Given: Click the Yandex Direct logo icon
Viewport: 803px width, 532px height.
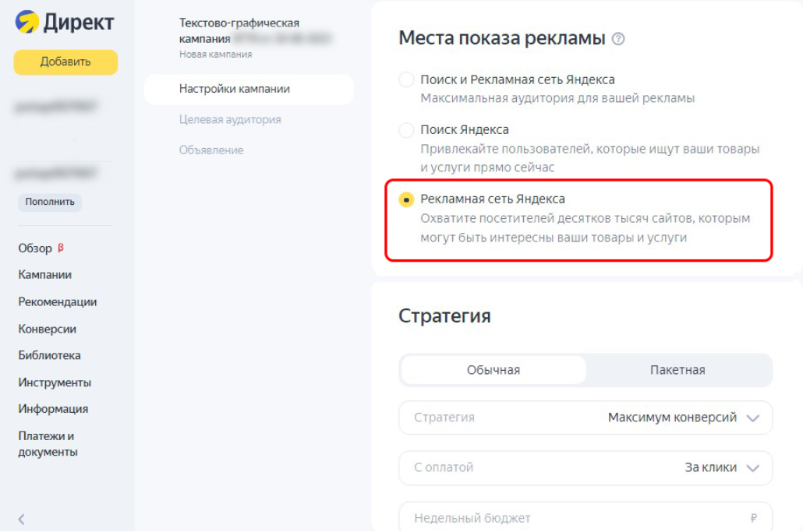Looking at the screenshot, I should click(27, 22).
